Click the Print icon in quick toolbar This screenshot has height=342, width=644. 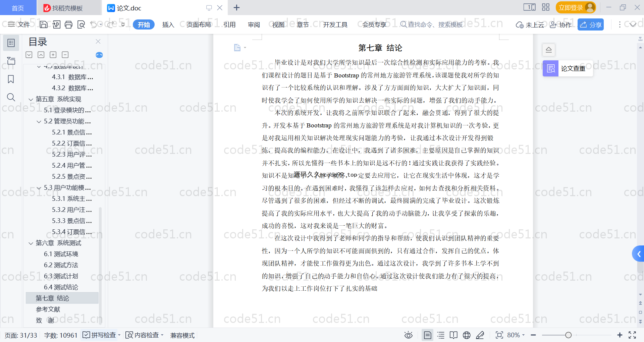click(68, 24)
